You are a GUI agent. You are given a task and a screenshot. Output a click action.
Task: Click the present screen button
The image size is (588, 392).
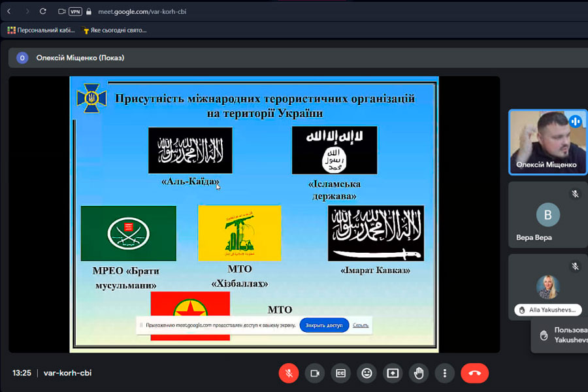pyautogui.click(x=393, y=373)
